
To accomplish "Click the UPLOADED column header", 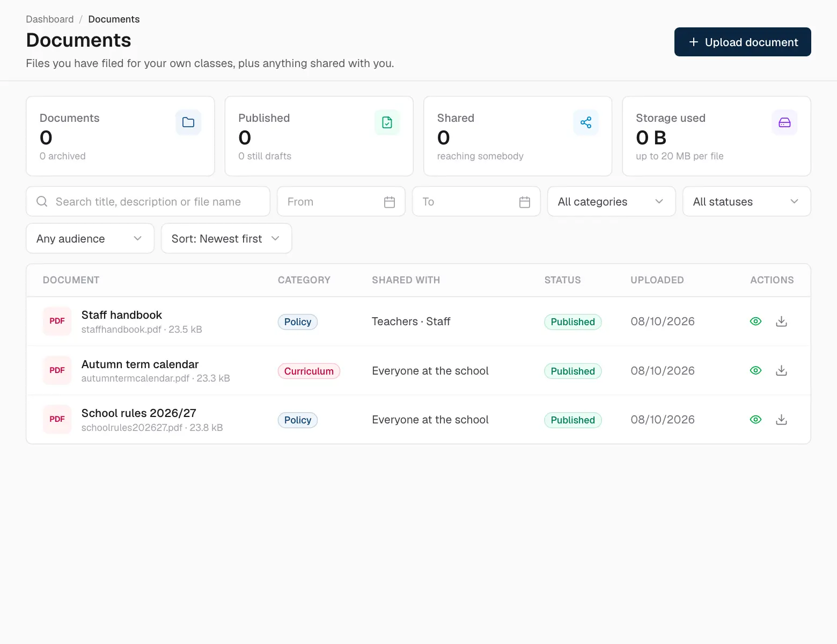I will [657, 280].
